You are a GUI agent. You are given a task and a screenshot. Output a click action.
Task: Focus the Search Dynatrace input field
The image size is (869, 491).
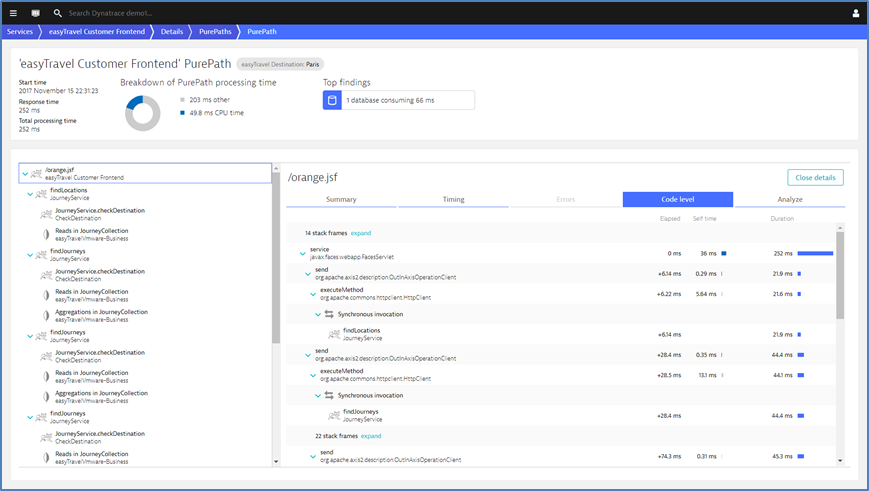pos(110,13)
